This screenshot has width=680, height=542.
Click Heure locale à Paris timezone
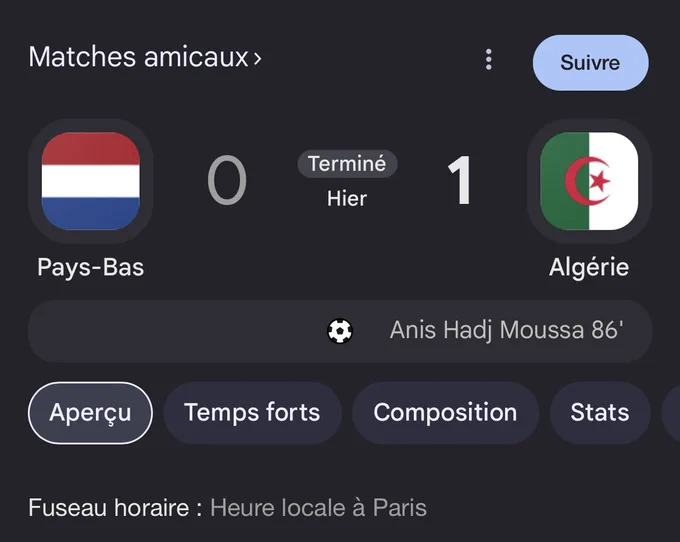click(318, 508)
